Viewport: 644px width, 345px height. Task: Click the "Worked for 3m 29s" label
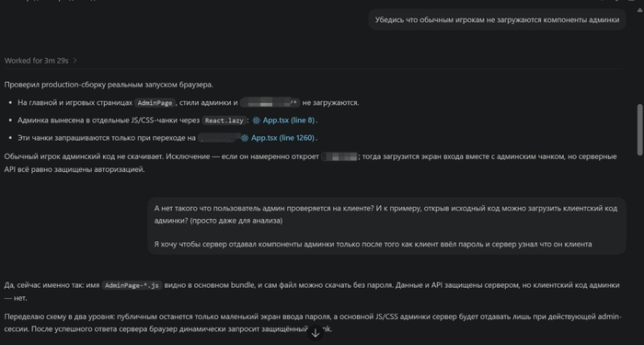pyautogui.click(x=37, y=61)
